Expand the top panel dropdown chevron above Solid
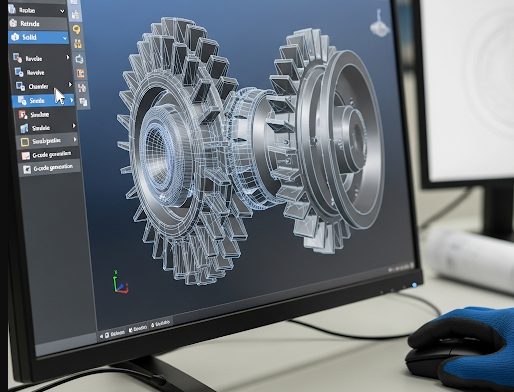This screenshot has height=392, width=514. 62,11
